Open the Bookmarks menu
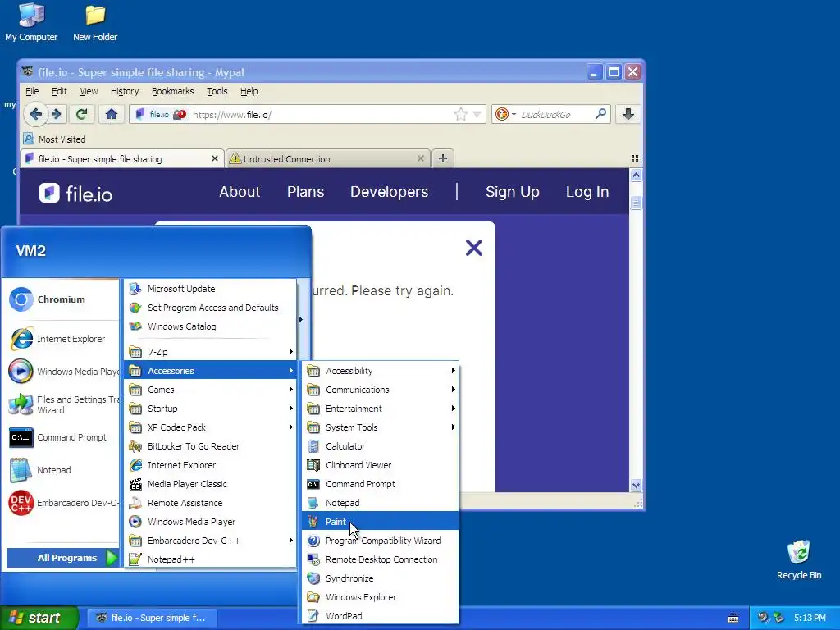Viewport: 840px width, 630px height. [172, 91]
